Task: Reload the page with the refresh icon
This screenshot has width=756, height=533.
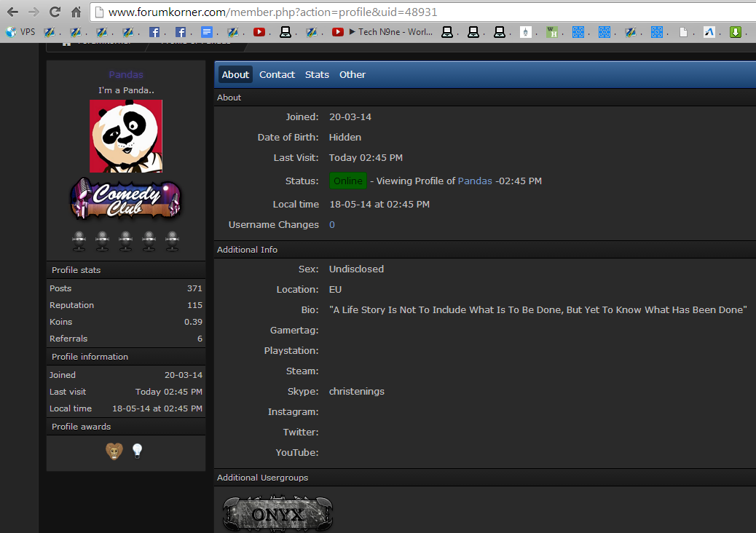Action: point(55,12)
